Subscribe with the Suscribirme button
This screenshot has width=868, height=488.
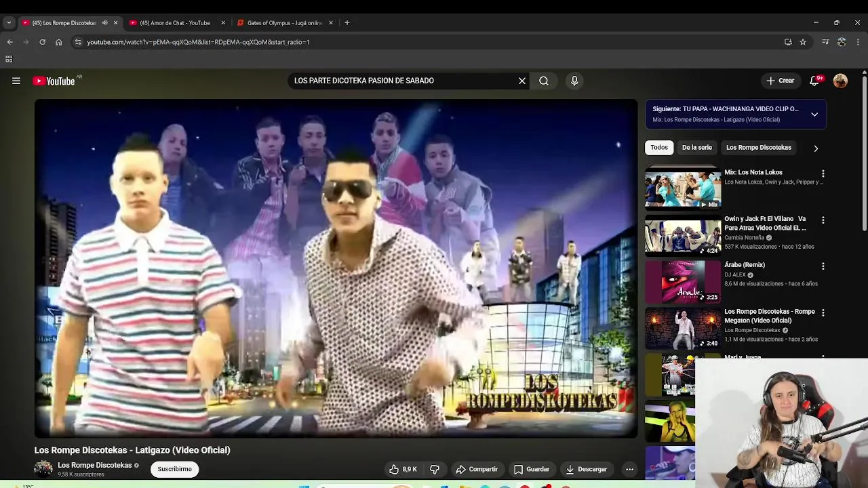[x=174, y=469]
